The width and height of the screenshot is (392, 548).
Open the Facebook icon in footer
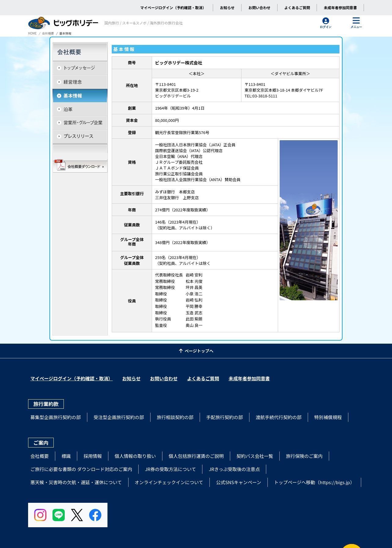(x=95, y=515)
